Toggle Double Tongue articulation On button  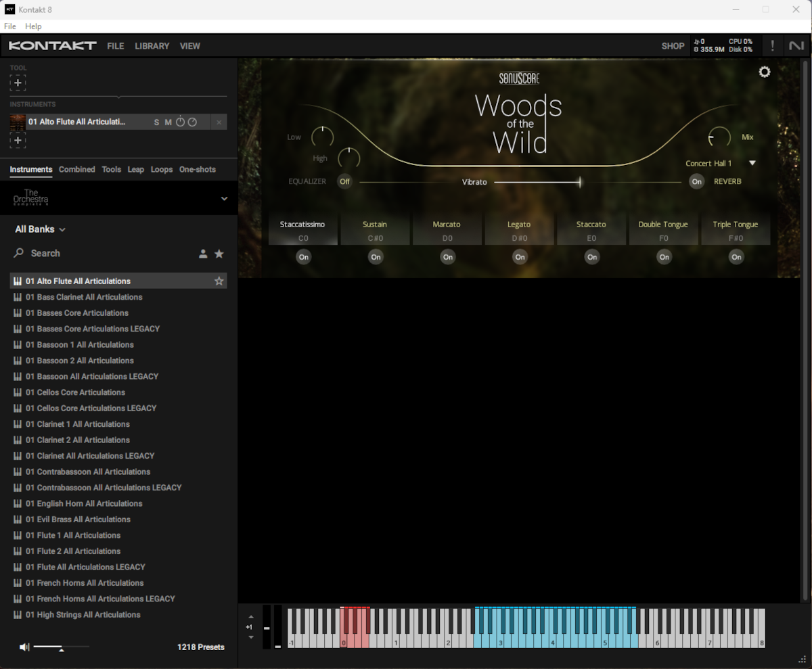664,257
